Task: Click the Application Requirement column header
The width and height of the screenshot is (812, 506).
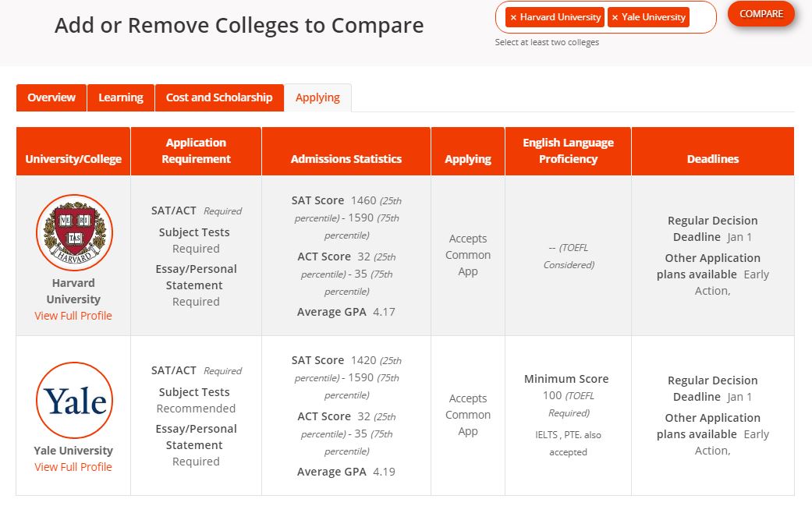Action: click(x=196, y=151)
